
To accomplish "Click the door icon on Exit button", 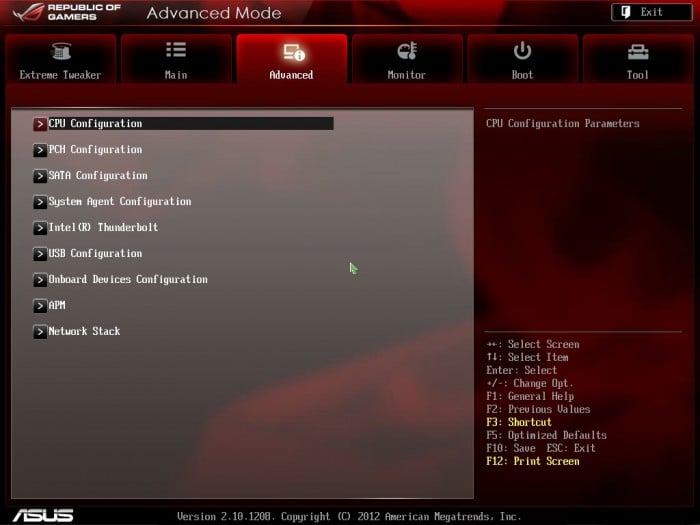I will 626,12.
